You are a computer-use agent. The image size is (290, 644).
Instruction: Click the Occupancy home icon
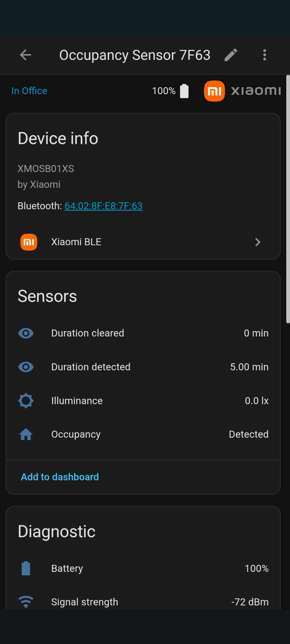click(26, 434)
